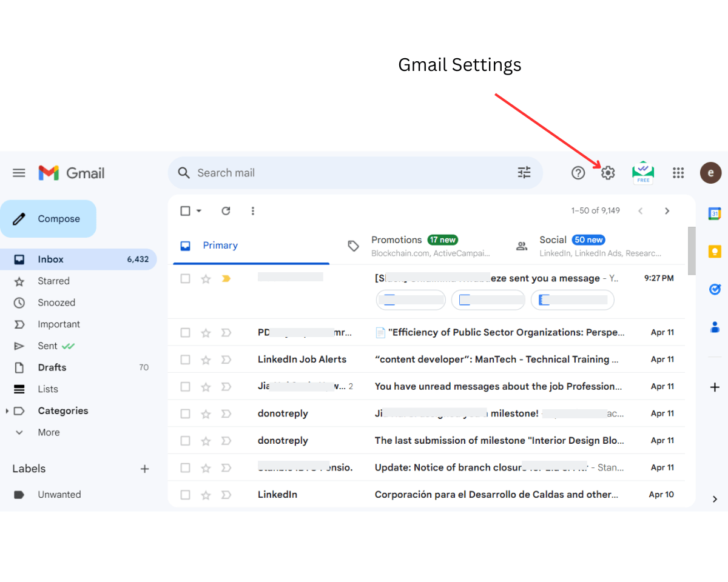Star the Corporación para el Desarrollo email
The image size is (728, 582).
click(206, 495)
